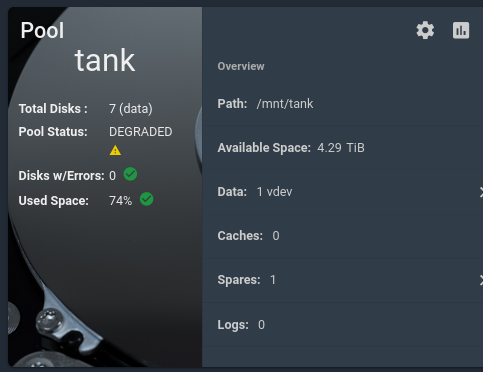
Task: Click the 74% used space value
Action: (120, 201)
